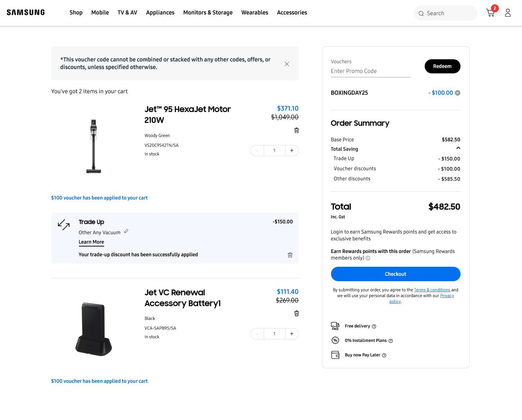The image size is (522, 420).
Task: Focus the Enter Promo Code field
Action: 370,71
